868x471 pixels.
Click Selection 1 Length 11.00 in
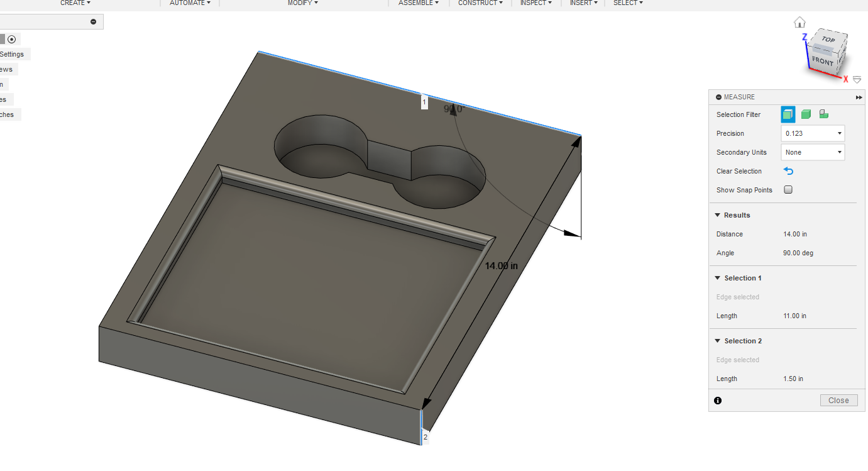pos(794,316)
